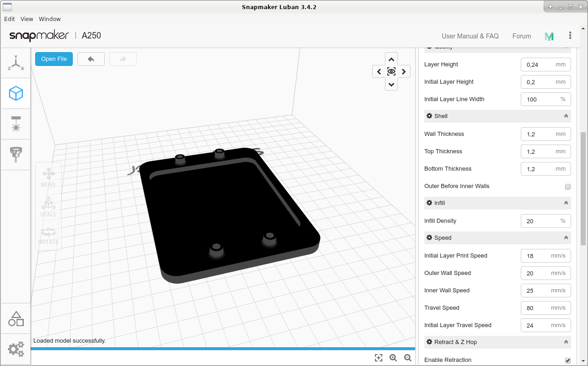Reset camera with the eye view icon
Viewport: 588px width, 366px height.
[391, 71]
